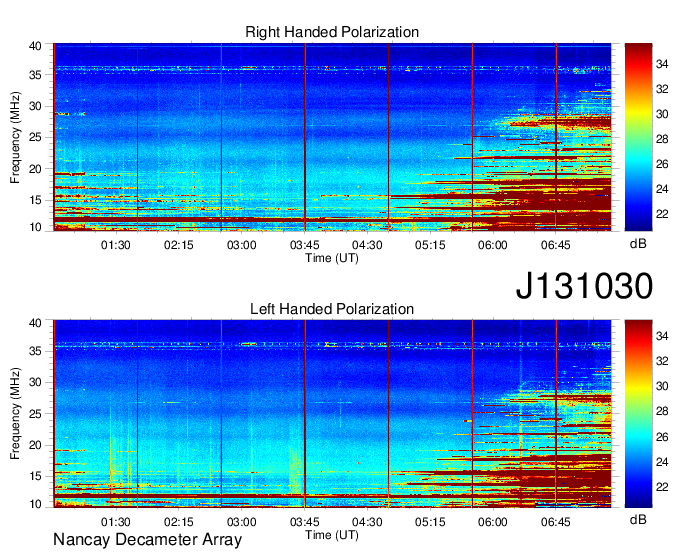Click 06:45 time tick on Left Handed plot
680x552 pixels.
click(556, 522)
